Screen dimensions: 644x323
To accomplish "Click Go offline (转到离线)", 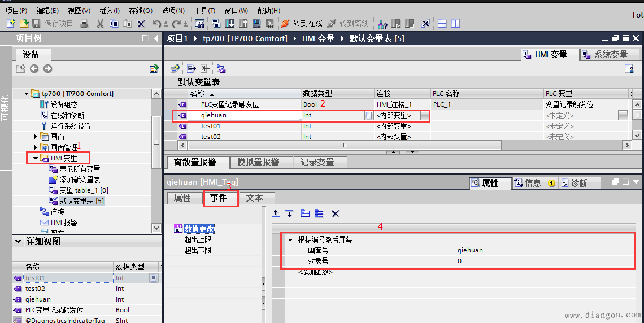I will [348, 23].
